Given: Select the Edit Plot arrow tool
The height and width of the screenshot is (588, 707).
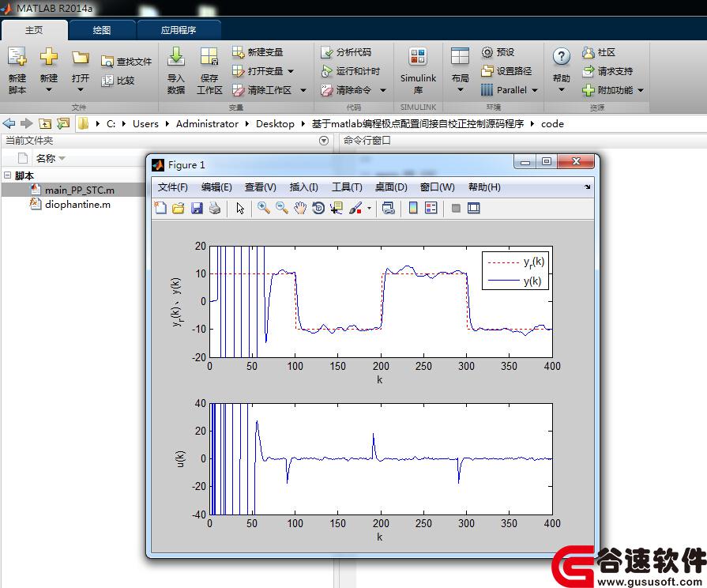Looking at the screenshot, I should coord(240,208).
